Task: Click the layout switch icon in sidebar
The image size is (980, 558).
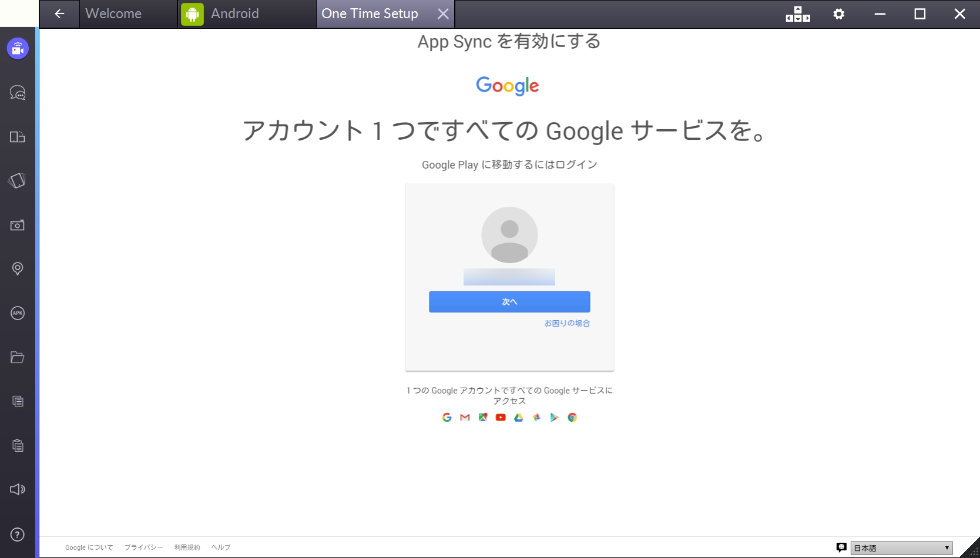Action: pyautogui.click(x=18, y=137)
